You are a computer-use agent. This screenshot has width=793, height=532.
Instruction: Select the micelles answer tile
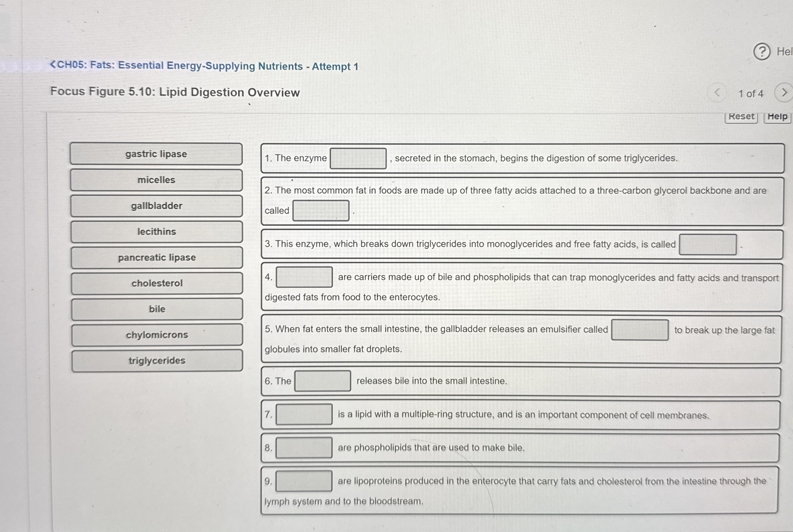click(156, 180)
